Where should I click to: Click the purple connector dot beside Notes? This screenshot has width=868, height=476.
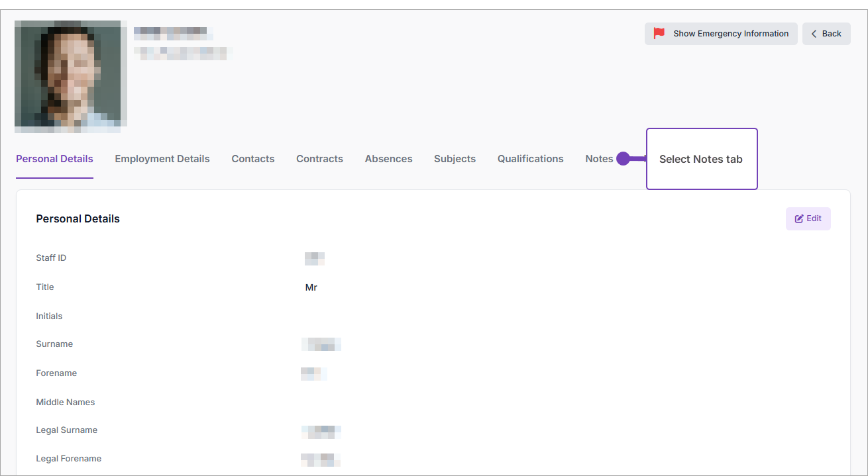(x=622, y=159)
